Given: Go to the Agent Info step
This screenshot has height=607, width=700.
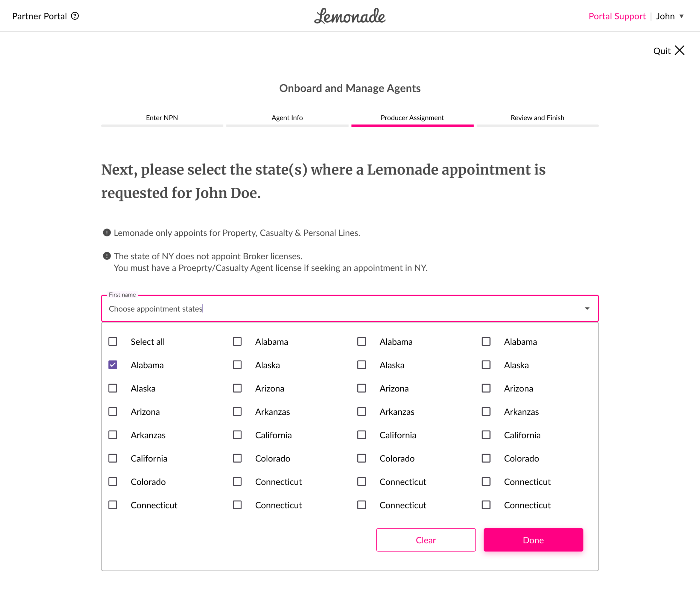Looking at the screenshot, I should click(287, 118).
